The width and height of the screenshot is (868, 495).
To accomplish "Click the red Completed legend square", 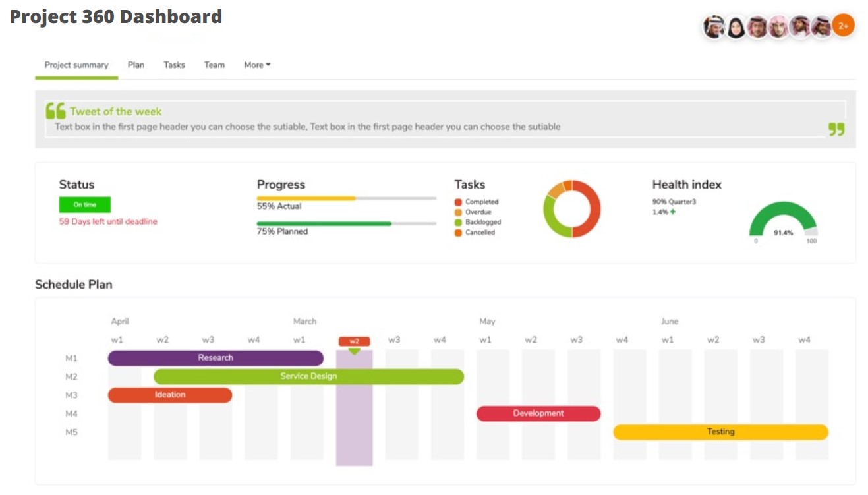I will click(458, 202).
